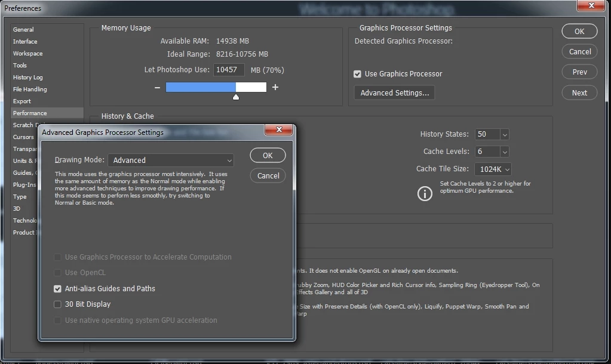Open Workspace preferences category

click(27, 53)
